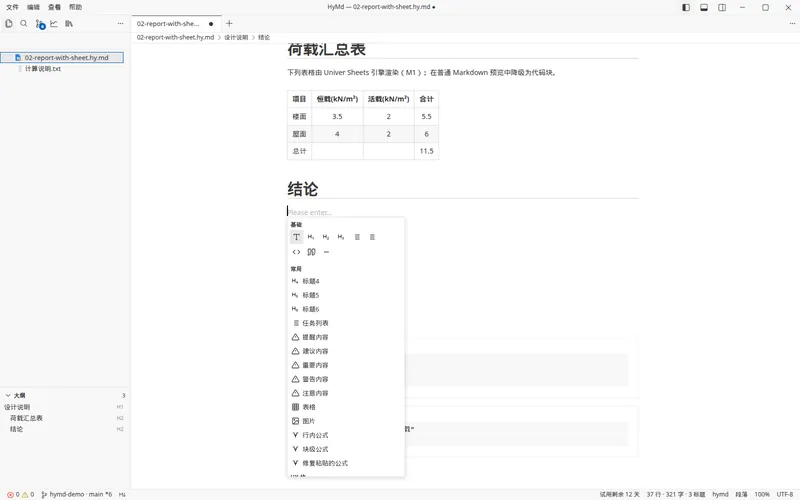Image resolution: width=800 pixels, height=500 pixels.
Task: Insert 任务列表 task list
Action: click(x=346, y=323)
